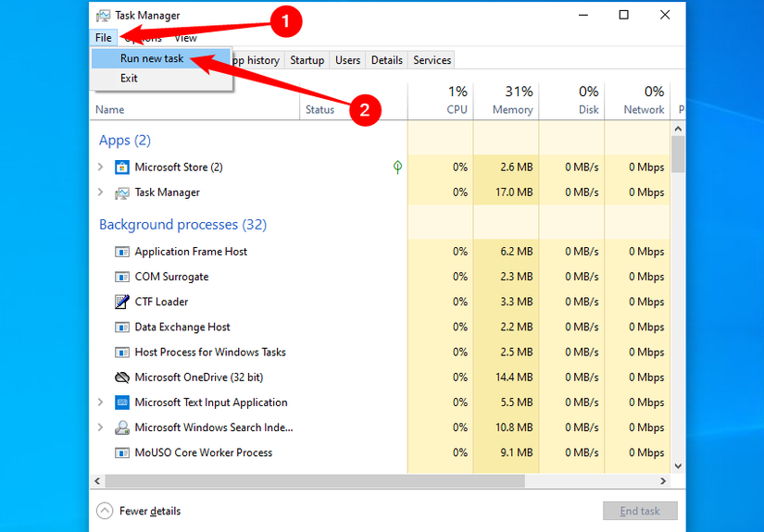Image resolution: width=764 pixels, height=532 pixels.
Task: Expand the Microsoft Store process group
Action: (101, 167)
